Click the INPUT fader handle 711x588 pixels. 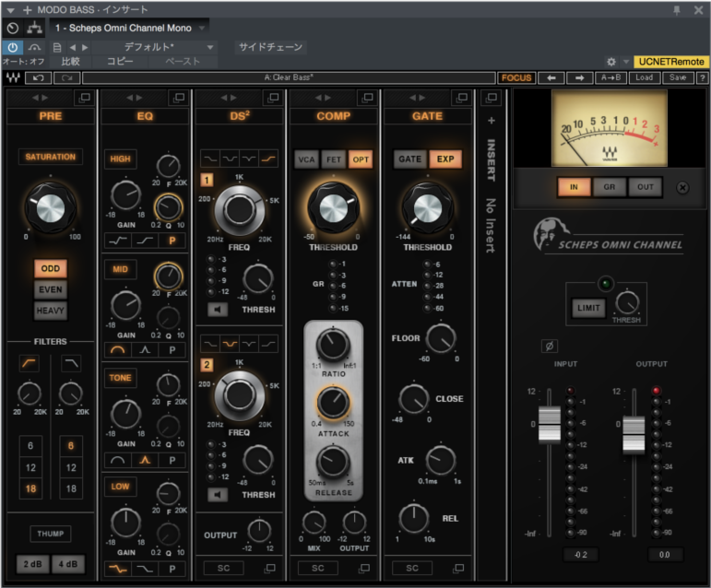549,425
